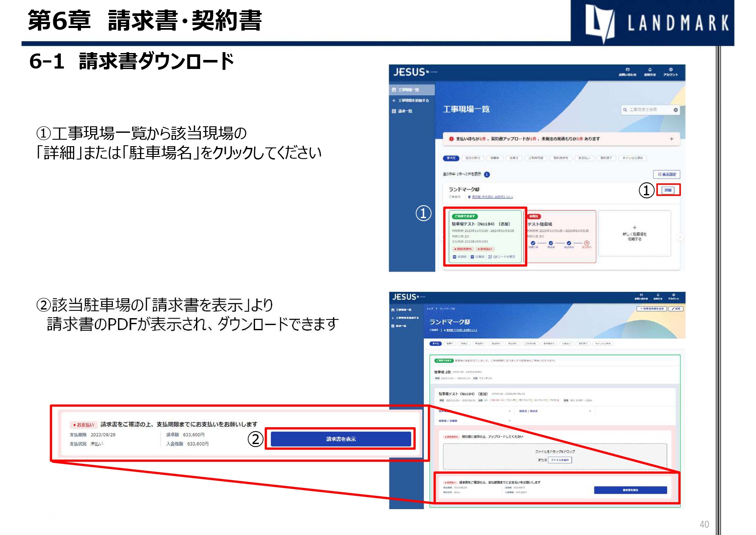756x535 pixels.
Task: Select 請求一覧 in lower screenshot sidebar
Action: (x=399, y=326)
